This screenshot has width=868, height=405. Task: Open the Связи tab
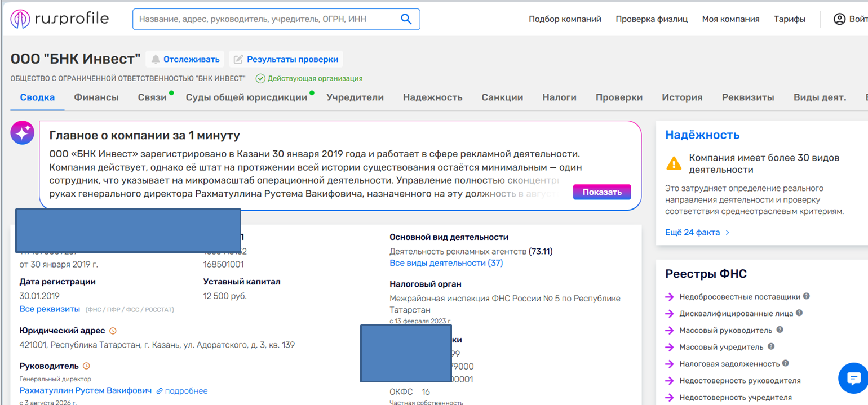pyautogui.click(x=152, y=97)
